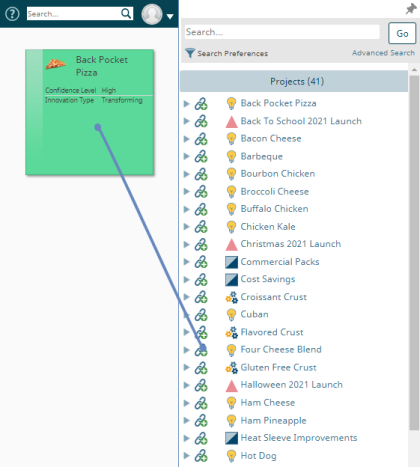Select the Cost Savings project
The image size is (420, 467).
pyautogui.click(x=268, y=279)
